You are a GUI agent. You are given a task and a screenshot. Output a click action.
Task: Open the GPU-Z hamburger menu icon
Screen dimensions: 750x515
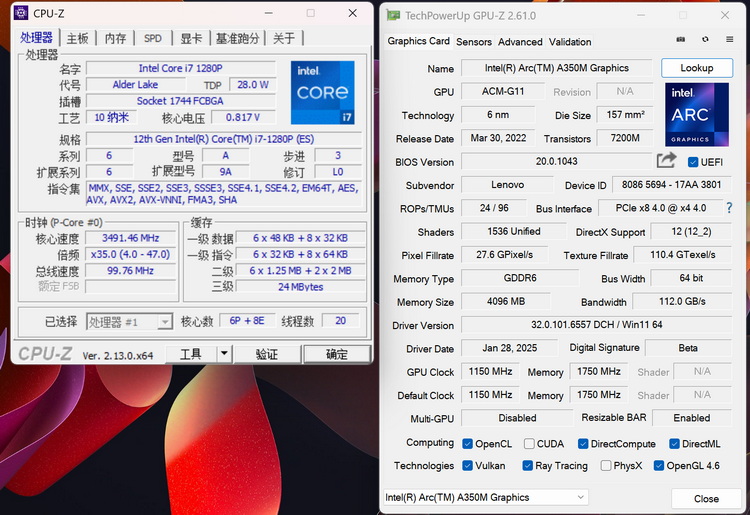(x=729, y=40)
